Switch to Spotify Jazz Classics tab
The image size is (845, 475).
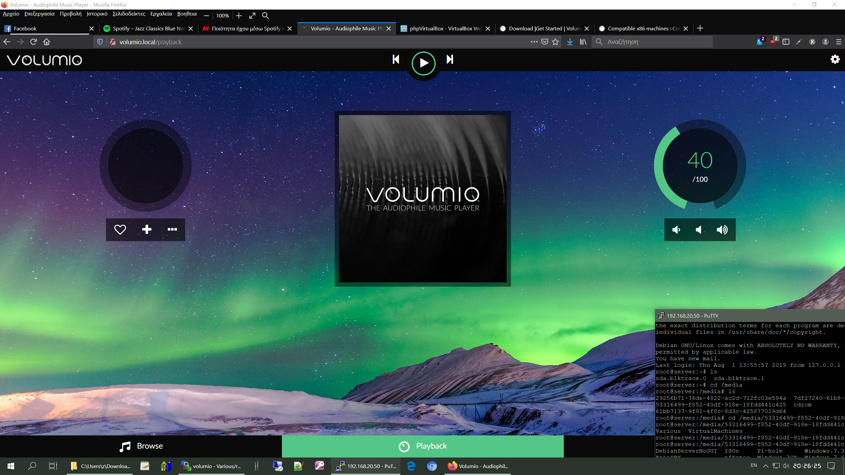click(148, 28)
